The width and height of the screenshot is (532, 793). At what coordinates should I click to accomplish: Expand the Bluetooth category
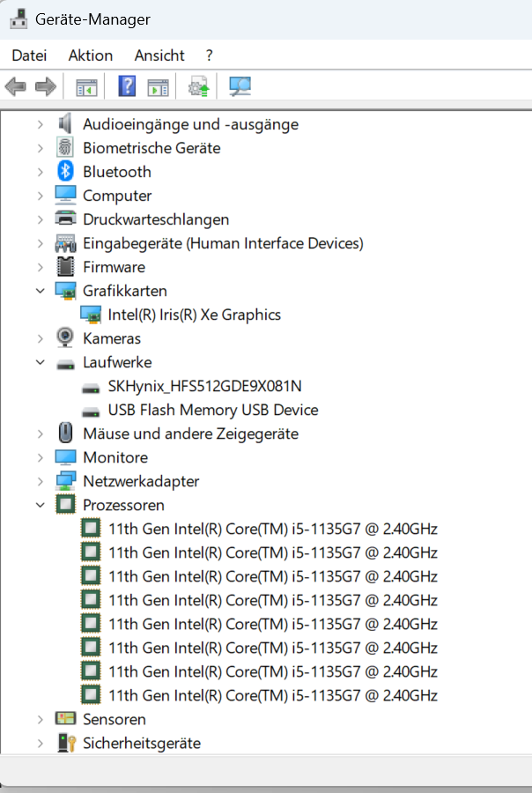click(41, 172)
